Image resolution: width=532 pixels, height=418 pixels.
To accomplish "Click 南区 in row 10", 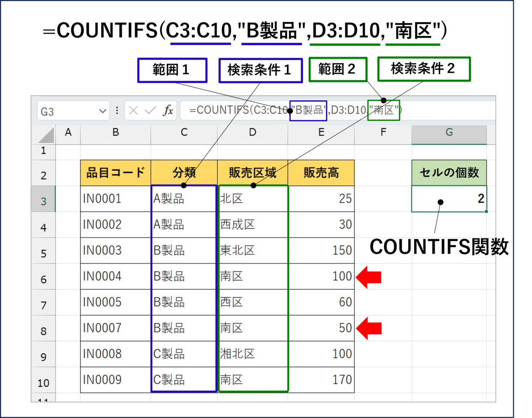I will point(253,380).
